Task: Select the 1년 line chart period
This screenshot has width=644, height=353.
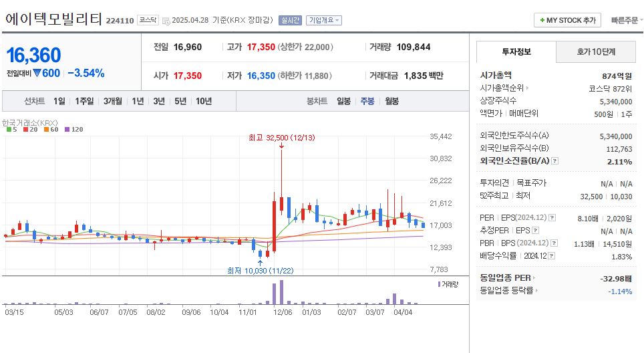Action: pyautogui.click(x=138, y=101)
